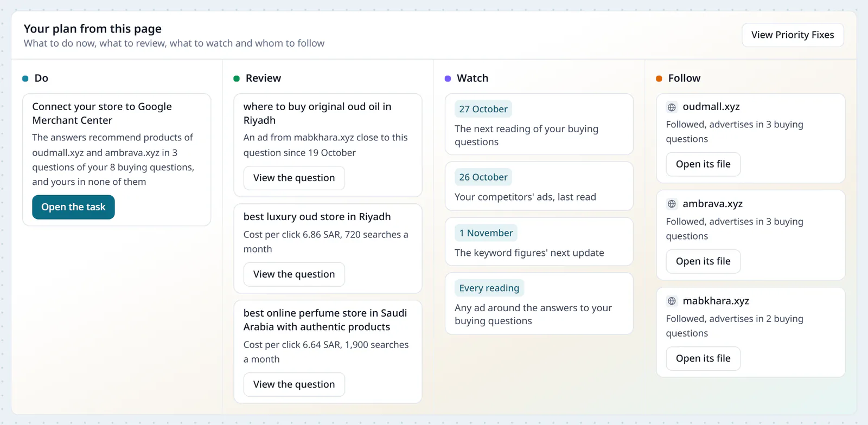Click the Follow column heading

(x=684, y=78)
